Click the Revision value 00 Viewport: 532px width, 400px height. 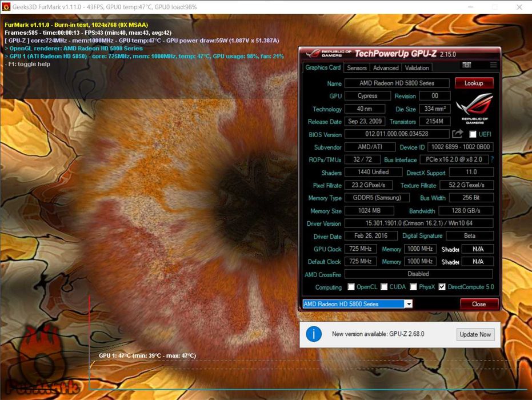tap(435, 95)
